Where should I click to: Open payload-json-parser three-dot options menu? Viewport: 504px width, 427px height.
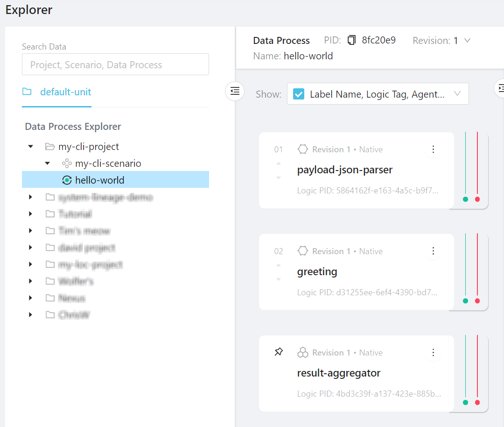[433, 149]
